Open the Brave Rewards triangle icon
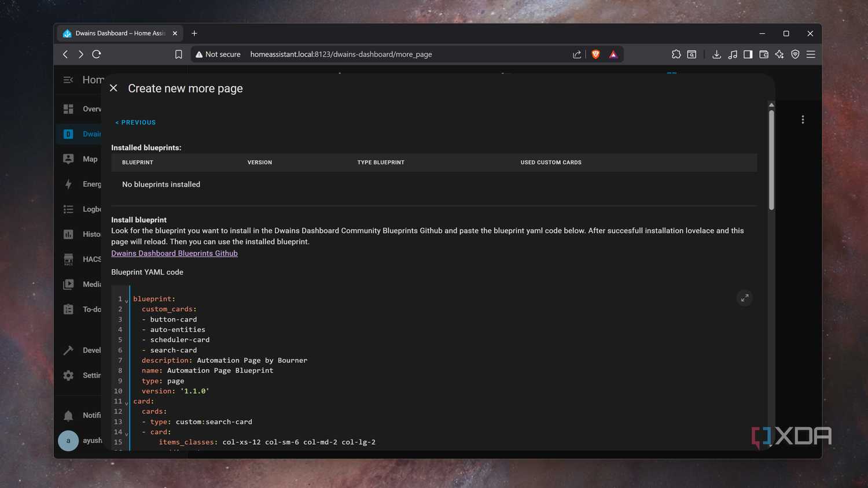The height and width of the screenshot is (488, 868). pos(613,54)
